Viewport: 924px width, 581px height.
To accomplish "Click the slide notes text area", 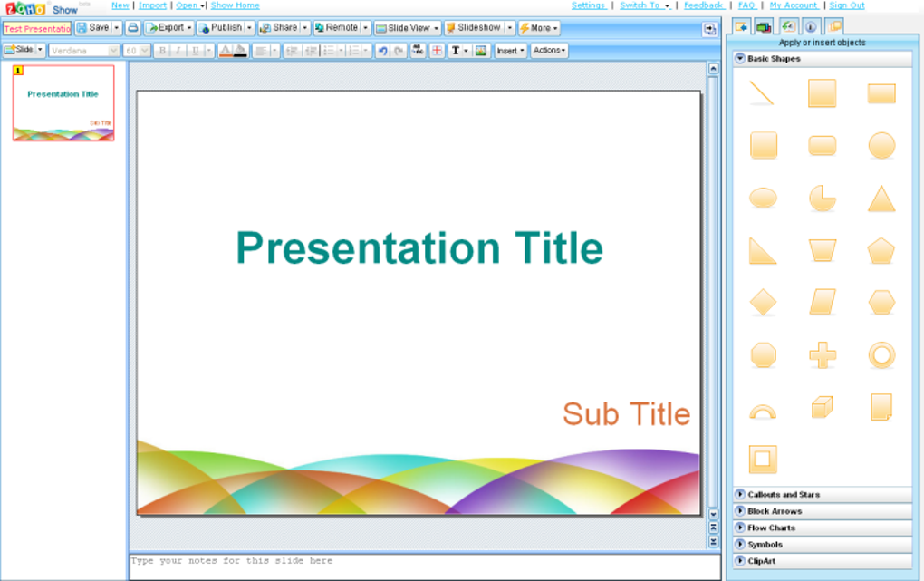I will (x=424, y=566).
